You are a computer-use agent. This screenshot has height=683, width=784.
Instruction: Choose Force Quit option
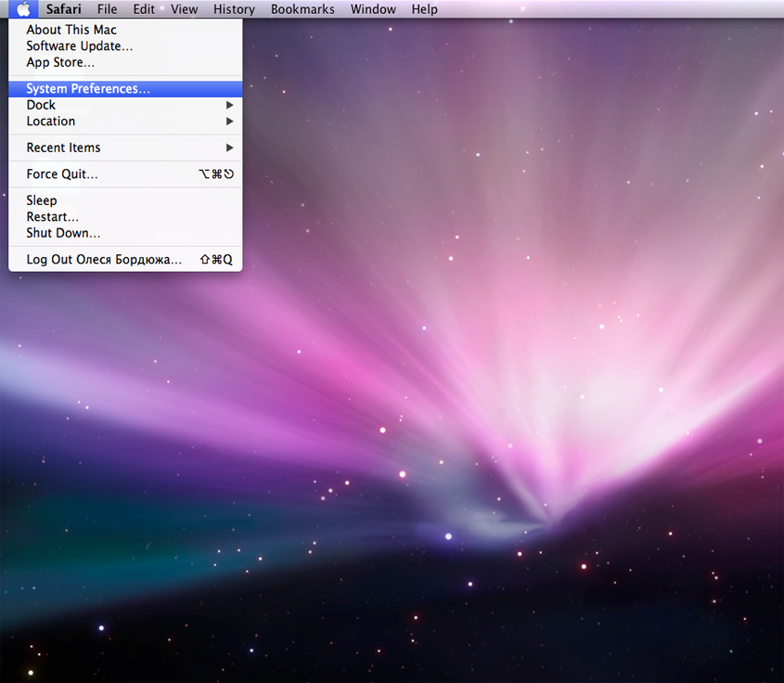pyautogui.click(x=62, y=174)
